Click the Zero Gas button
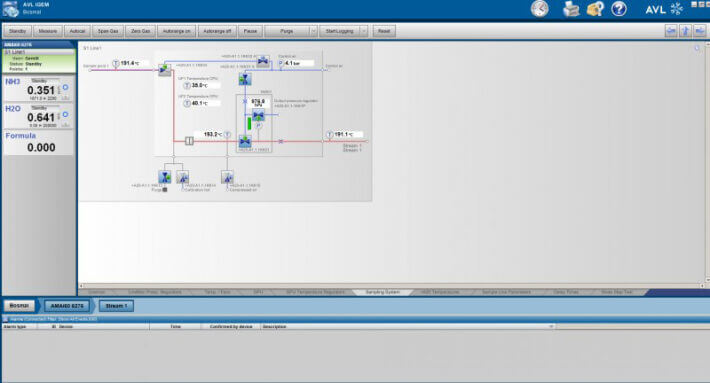710x383 pixels. point(140,31)
